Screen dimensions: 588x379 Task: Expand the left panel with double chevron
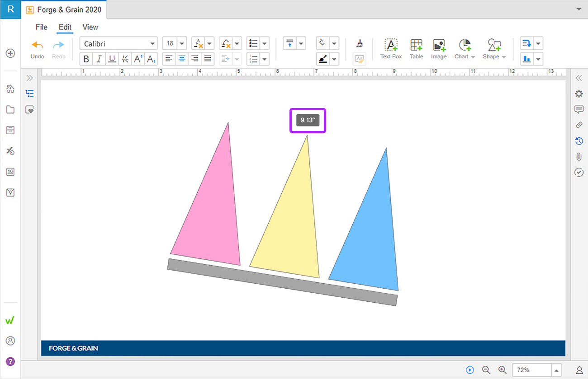pos(30,78)
